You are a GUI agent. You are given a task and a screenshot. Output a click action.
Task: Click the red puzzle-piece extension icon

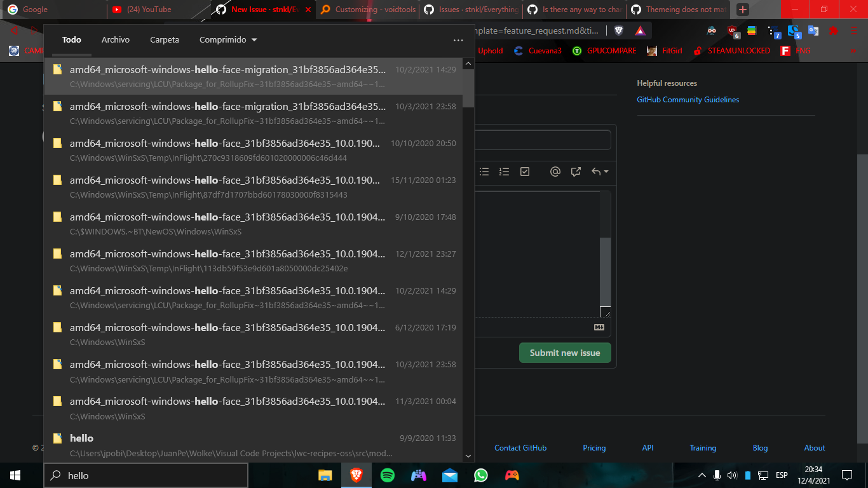click(x=834, y=30)
